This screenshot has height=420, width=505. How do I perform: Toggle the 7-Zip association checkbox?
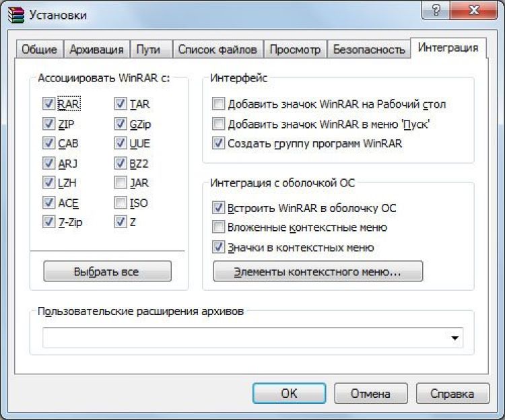48,222
